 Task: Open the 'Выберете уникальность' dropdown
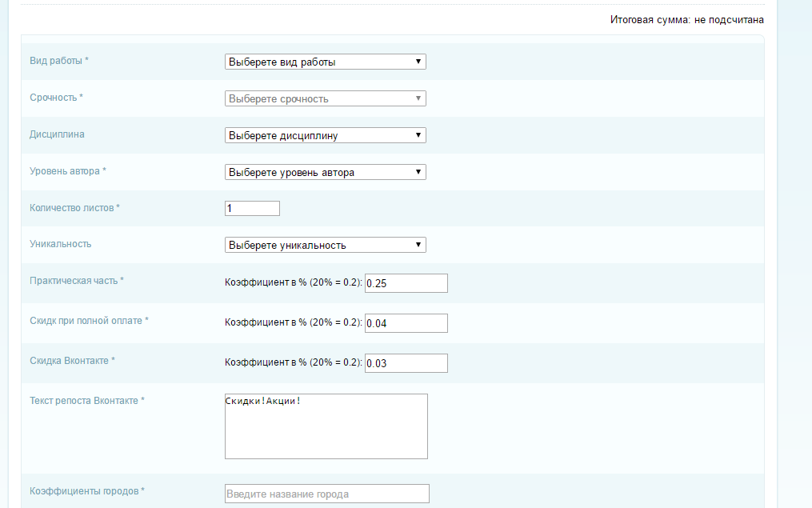(x=326, y=245)
